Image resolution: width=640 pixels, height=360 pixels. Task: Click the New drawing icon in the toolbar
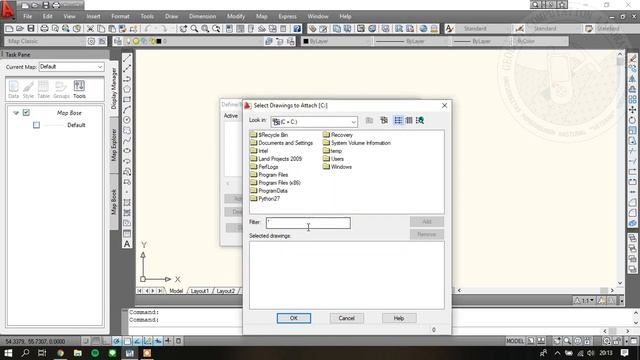pyautogui.click(x=9, y=29)
